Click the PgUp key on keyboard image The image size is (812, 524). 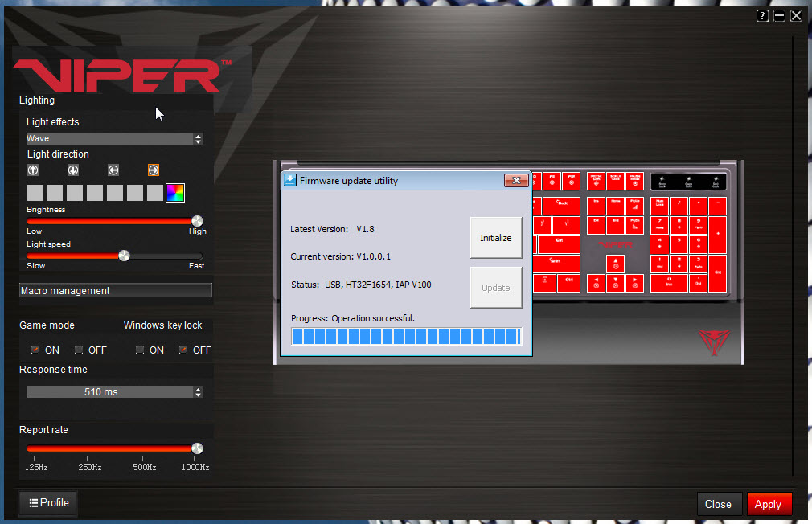point(635,206)
